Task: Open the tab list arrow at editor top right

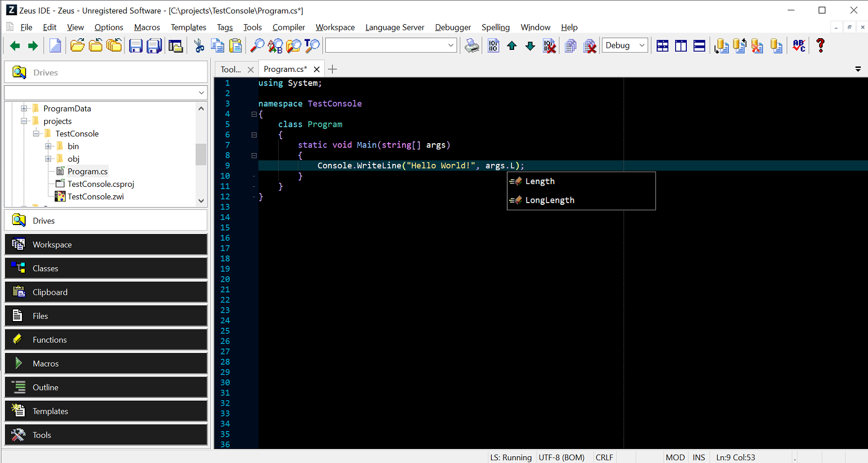Action: pos(858,69)
